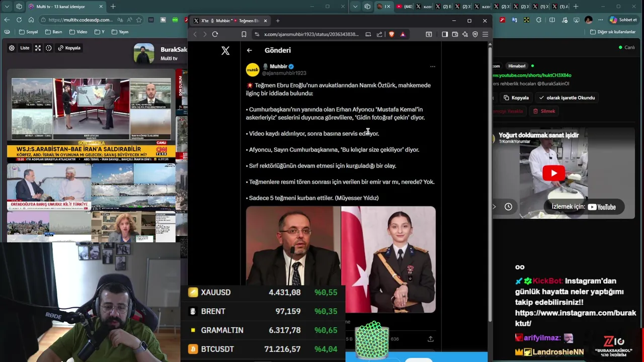Click the Himaberl badge
Screen dimensions: 644x362
click(x=517, y=66)
